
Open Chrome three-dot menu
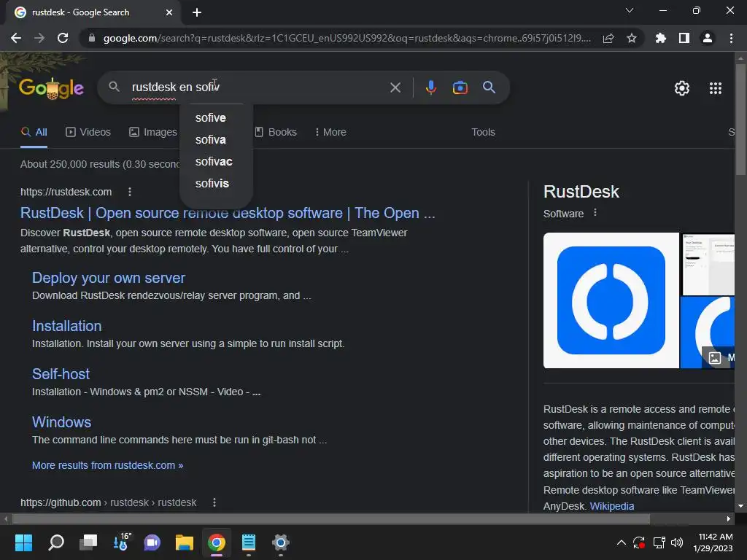(x=731, y=38)
